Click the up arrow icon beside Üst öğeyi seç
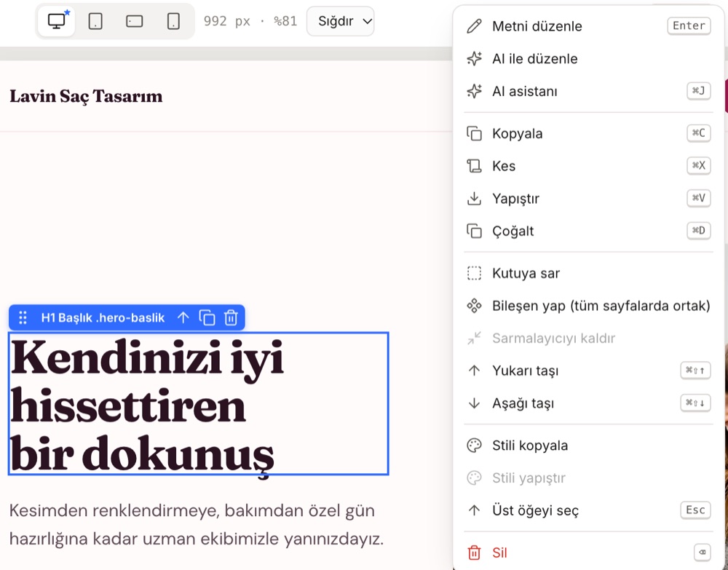Screen dimensions: 728x570 point(474,510)
